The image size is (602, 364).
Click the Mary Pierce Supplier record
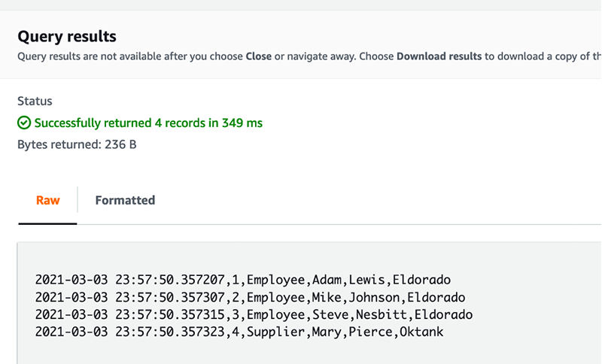[x=239, y=332]
